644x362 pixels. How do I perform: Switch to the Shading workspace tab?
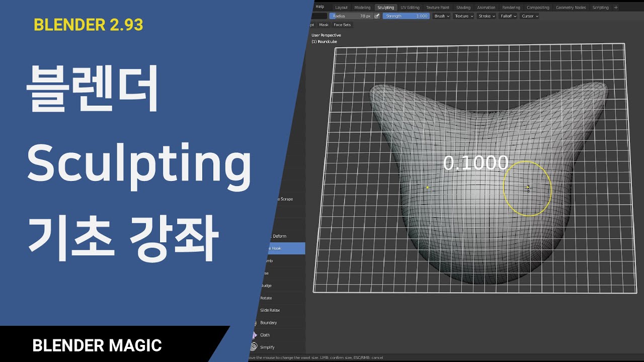click(463, 8)
